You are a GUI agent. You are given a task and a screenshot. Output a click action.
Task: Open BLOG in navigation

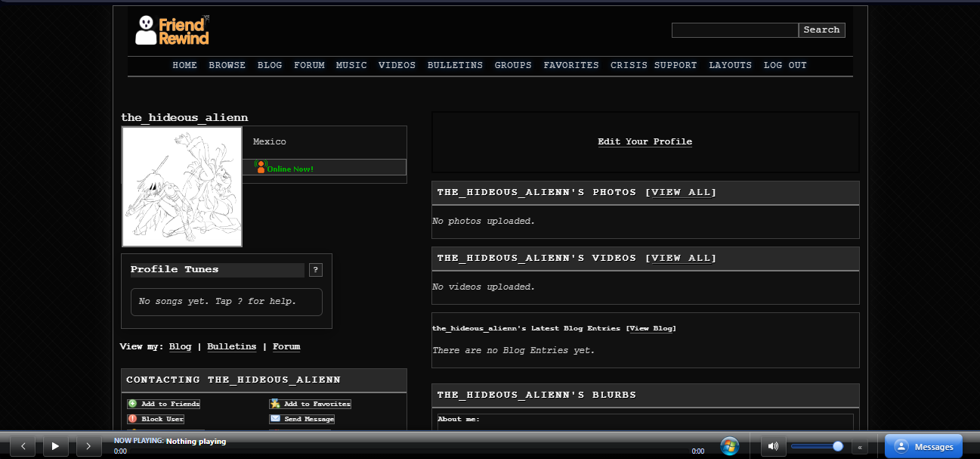click(x=270, y=65)
